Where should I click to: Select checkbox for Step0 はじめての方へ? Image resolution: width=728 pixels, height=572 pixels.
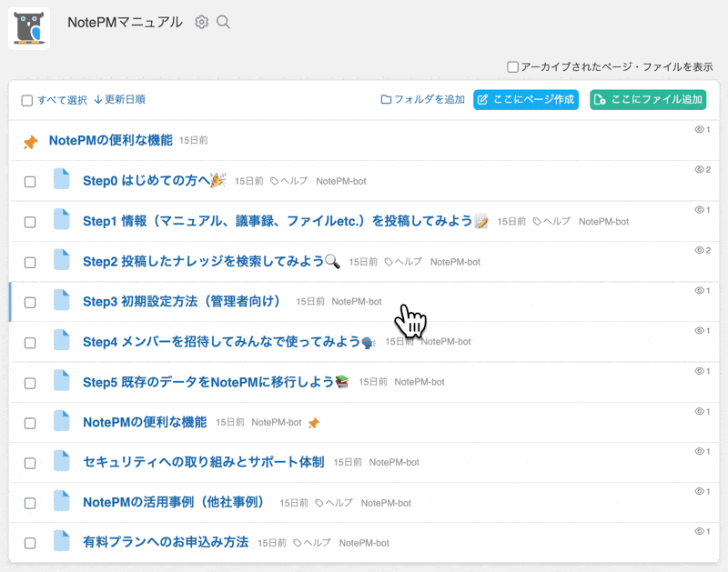pos(30,181)
